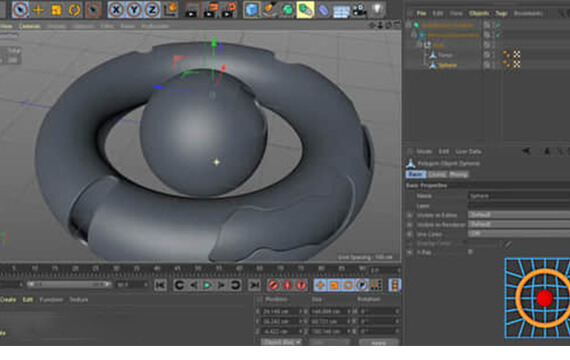This screenshot has height=360, width=570.
Task: Click the coordinate system icon
Action: (170, 9)
